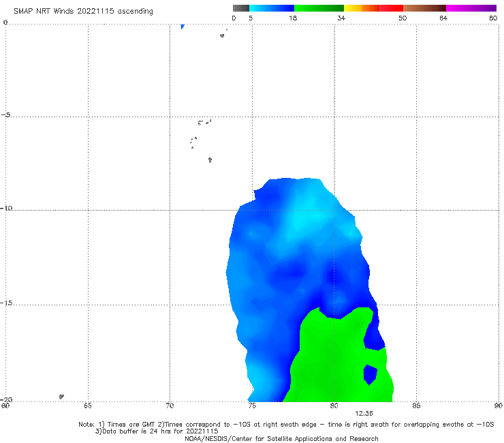Click the color bar label '50'
This screenshot has width=504, height=443.
pyautogui.click(x=403, y=18)
